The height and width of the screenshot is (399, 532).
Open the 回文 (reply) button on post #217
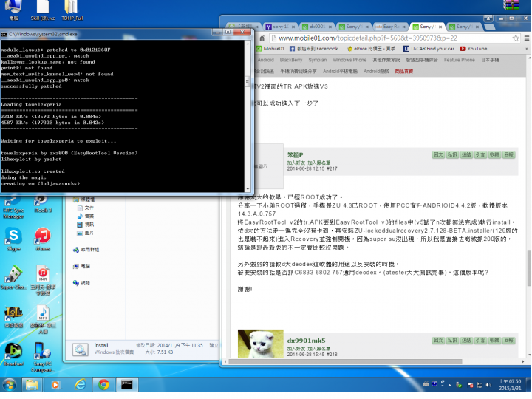438,154
